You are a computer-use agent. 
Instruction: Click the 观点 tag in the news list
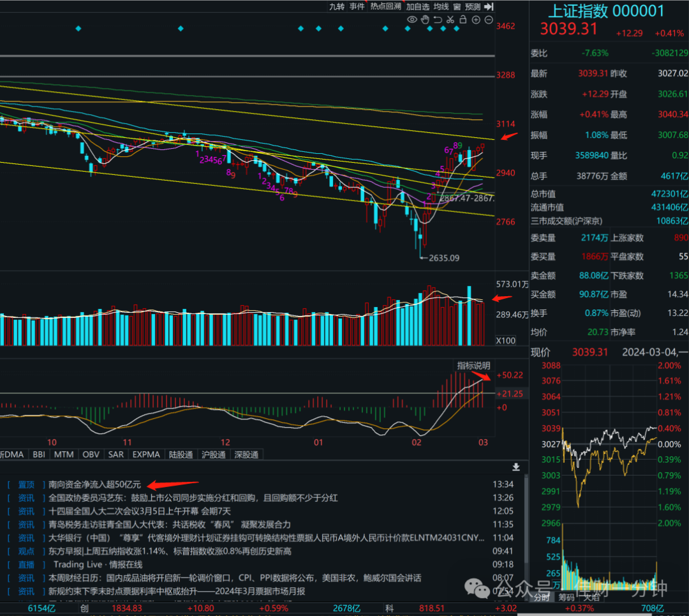click(x=26, y=551)
